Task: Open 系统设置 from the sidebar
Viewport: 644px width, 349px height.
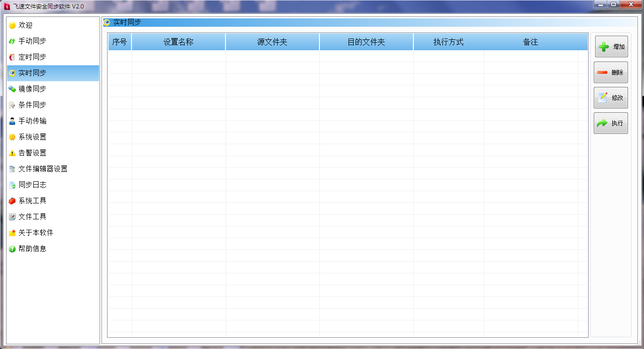Action: 53,137
